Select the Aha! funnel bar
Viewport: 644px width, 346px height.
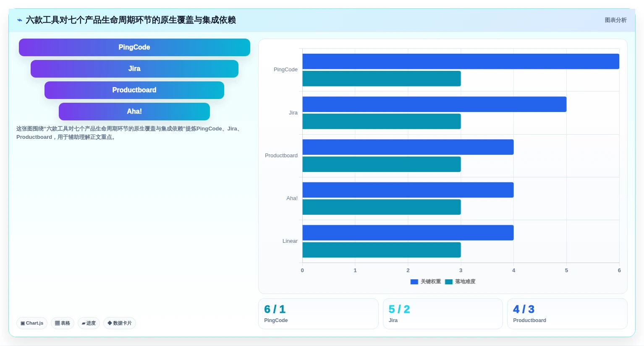[x=134, y=112]
